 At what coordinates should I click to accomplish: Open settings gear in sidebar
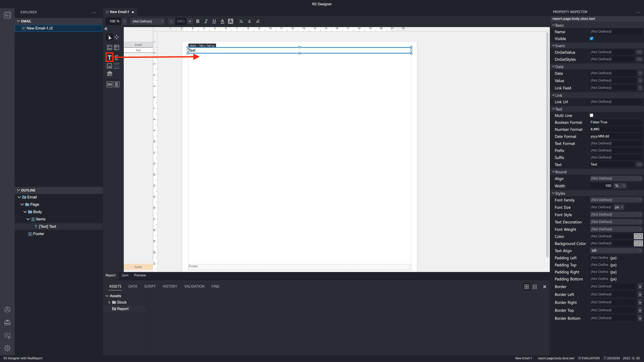tap(7, 348)
